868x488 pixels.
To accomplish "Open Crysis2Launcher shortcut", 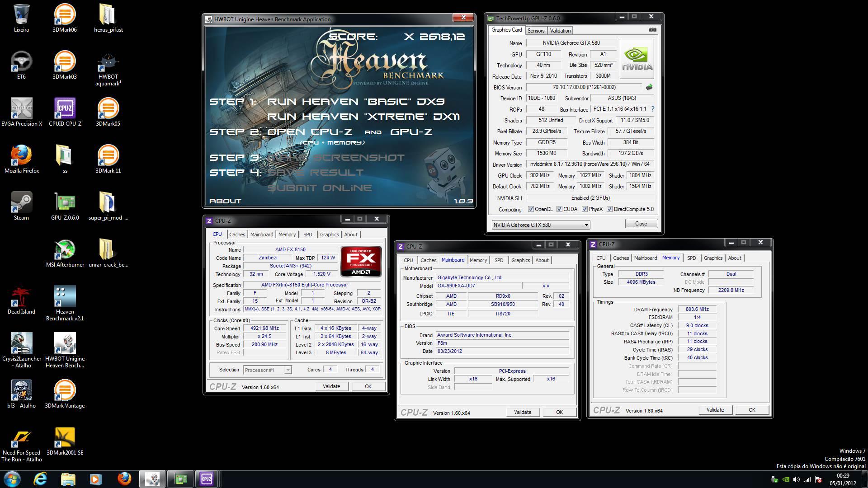I will point(21,350).
